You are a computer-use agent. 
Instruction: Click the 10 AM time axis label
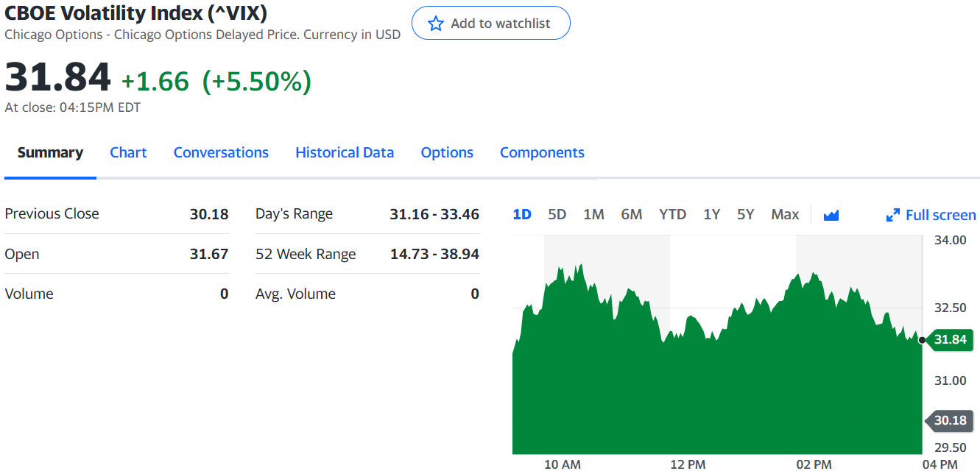[562, 464]
